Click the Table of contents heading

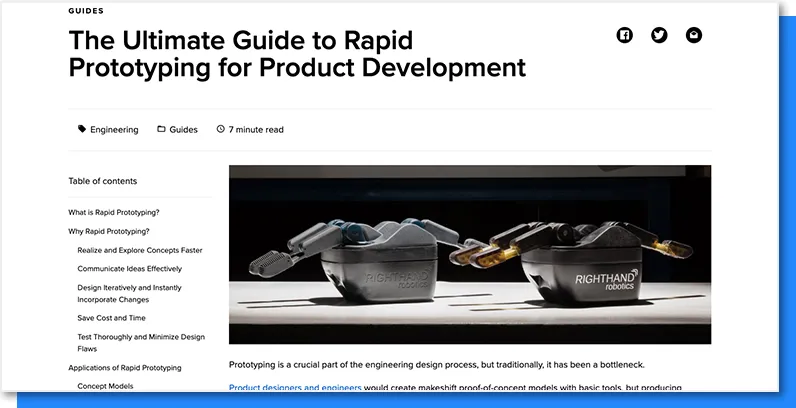pyautogui.click(x=103, y=181)
